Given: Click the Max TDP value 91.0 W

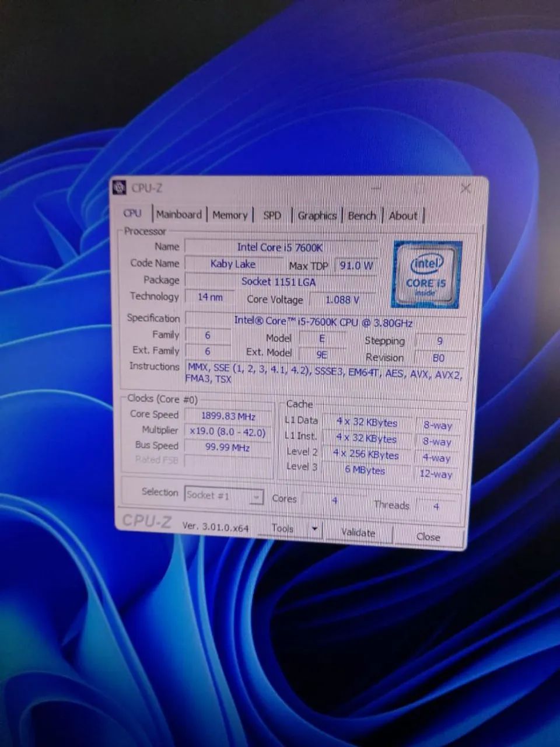Looking at the screenshot, I should point(356,266).
